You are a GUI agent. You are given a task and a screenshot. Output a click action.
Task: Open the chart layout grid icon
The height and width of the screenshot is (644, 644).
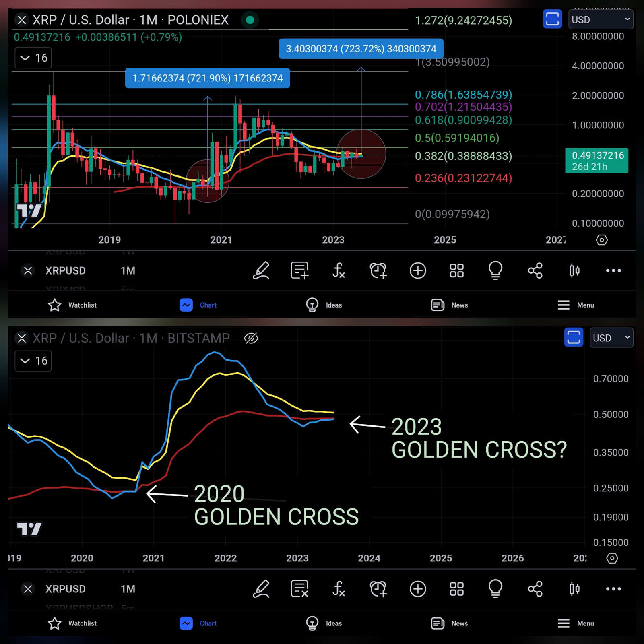(x=456, y=270)
